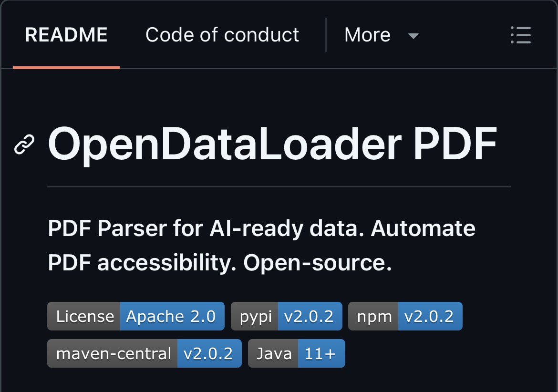Open the Java 11+ badge

point(297,353)
